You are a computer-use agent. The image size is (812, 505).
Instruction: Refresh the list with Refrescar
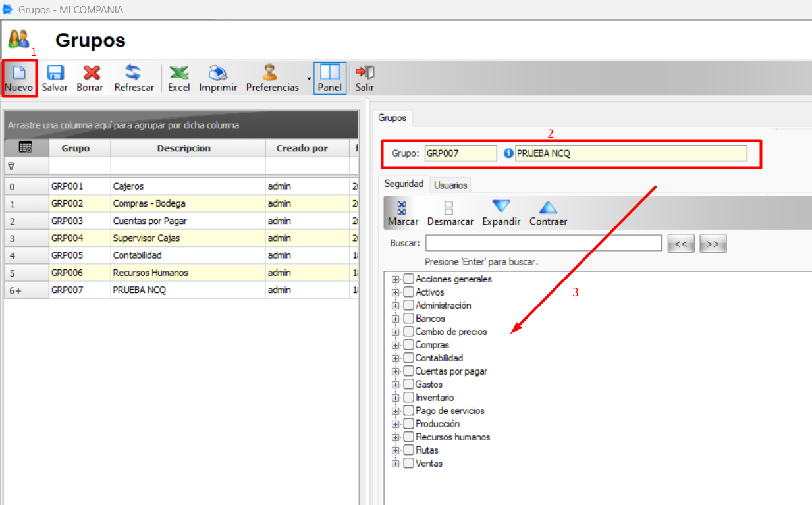pyautogui.click(x=134, y=78)
